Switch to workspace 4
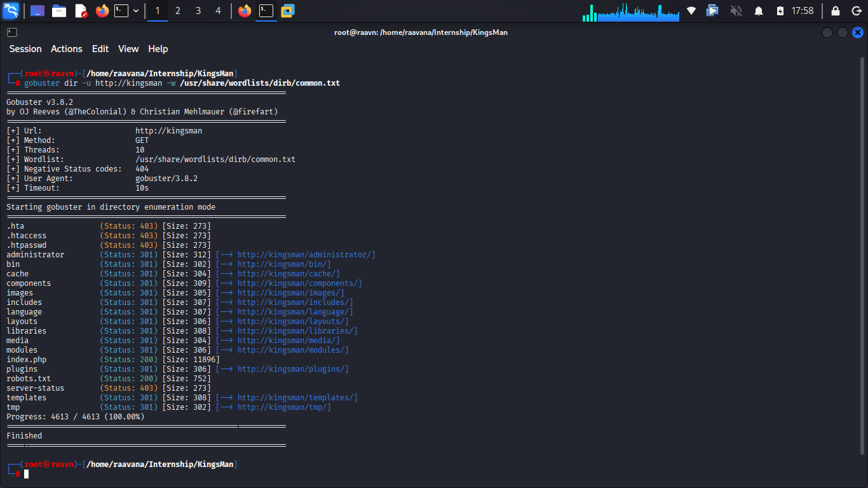868x488 pixels. click(x=219, y=11)
